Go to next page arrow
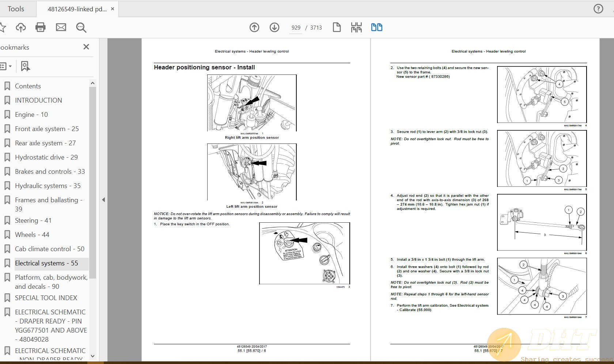Image resolution: width=614 pixels, height=364 pixels. coord(274,27)
